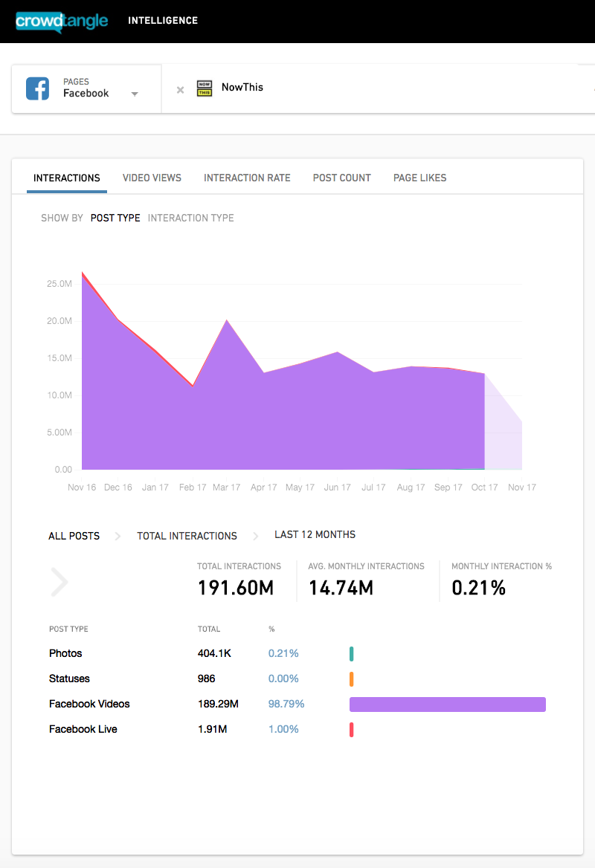Switch to the Video Views tab
The width and height of the screenshot is (595, 868).
pos(152,178)
